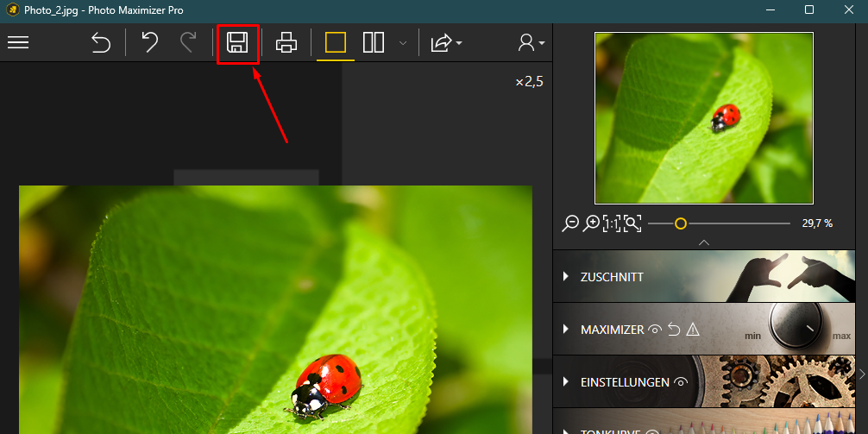Zoom in with the plus magnifier
This screenshot has height=434, width=868.
point(591,223)
